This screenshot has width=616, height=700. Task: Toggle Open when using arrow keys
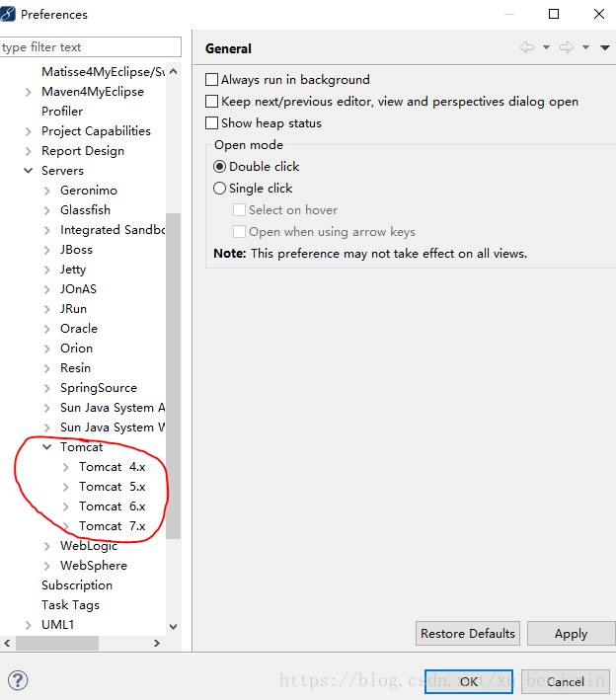pyautogui.click(x=239, y=232)
